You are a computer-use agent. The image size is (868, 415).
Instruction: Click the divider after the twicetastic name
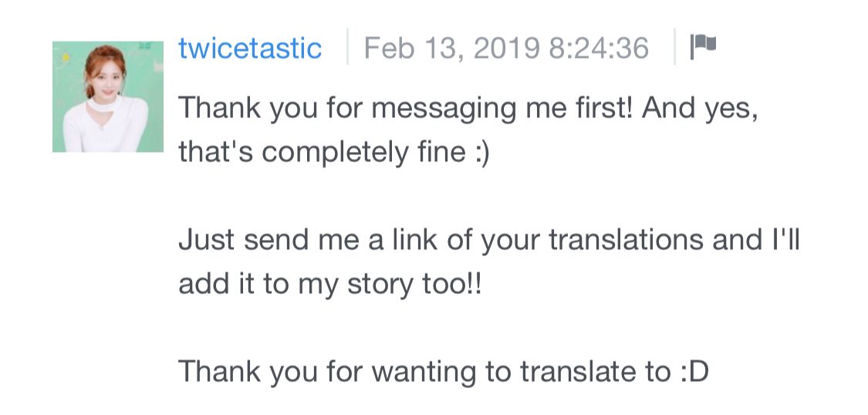(347, 47)
